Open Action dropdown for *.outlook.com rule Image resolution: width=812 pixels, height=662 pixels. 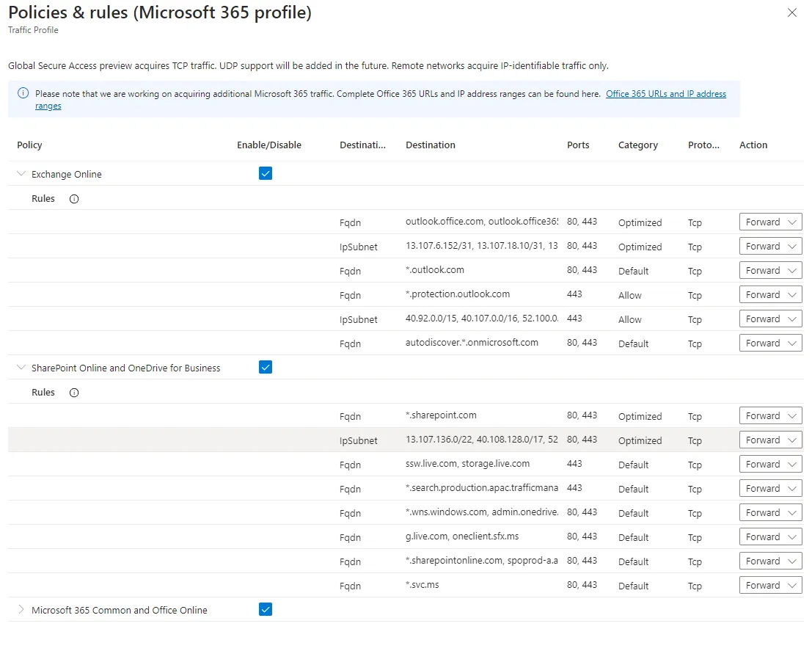tap(771, 270)
